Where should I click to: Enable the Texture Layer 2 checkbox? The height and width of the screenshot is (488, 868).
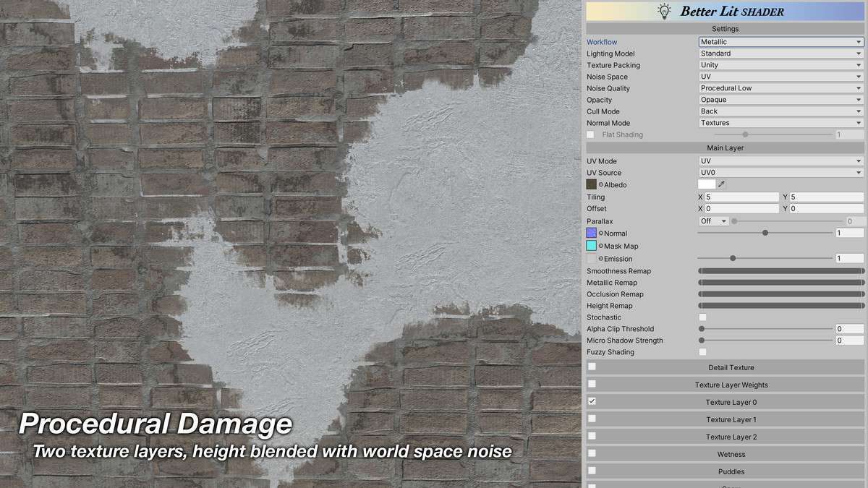point(592,436)
